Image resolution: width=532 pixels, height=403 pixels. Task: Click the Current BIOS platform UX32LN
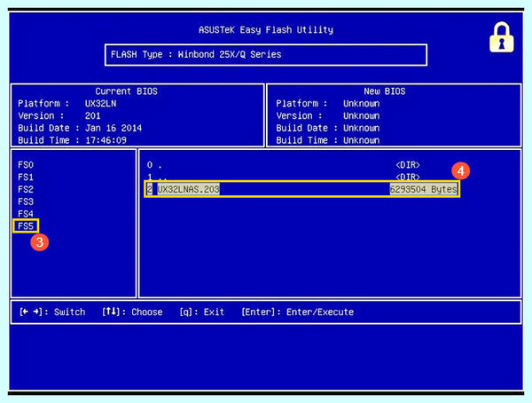[x=100, y=104]
